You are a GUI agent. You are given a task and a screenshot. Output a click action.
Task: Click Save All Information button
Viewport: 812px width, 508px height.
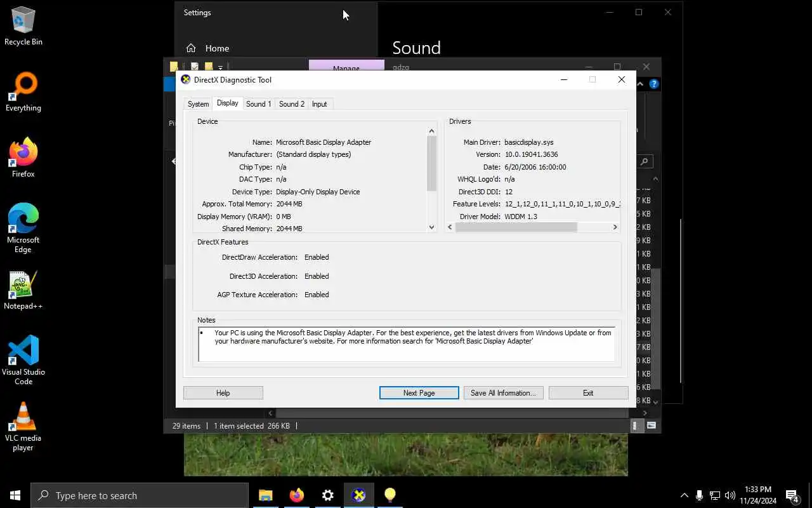click(x=504, y=393)
